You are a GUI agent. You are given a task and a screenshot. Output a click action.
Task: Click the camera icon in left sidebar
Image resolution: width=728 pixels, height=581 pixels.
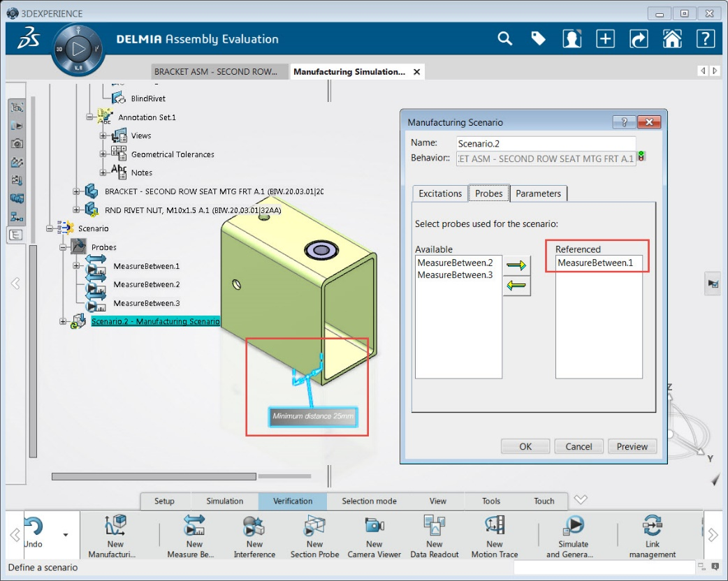[x=17, y=143]
